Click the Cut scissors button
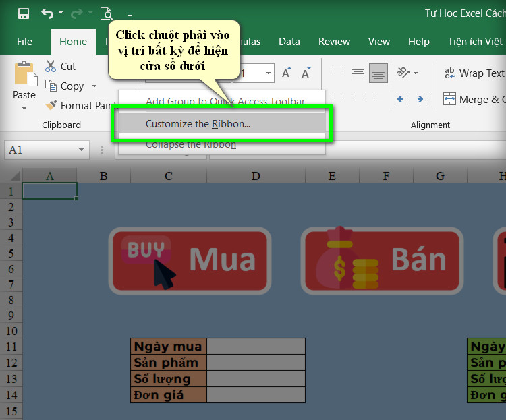506x420 pixels. 60,67
